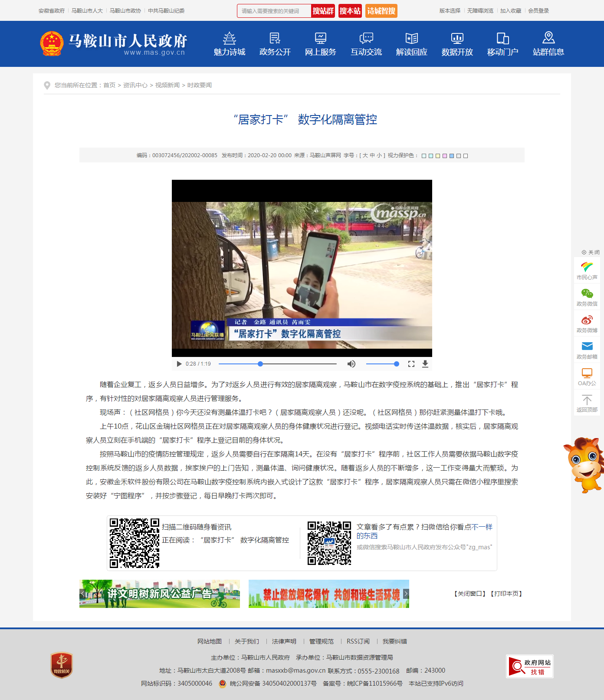Close the floating sidebar with 关闭
The height and width of the screenshot is (700, 604).
(x=591, y=252)
